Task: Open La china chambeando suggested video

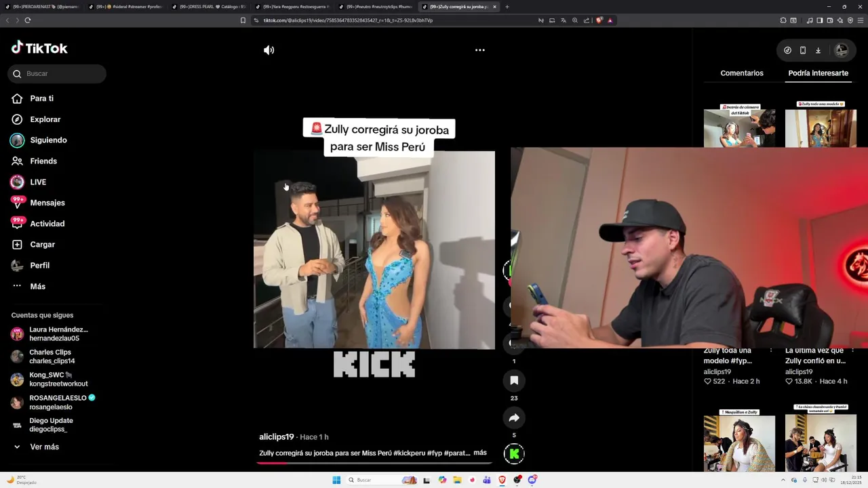Action: coord(821,439)
